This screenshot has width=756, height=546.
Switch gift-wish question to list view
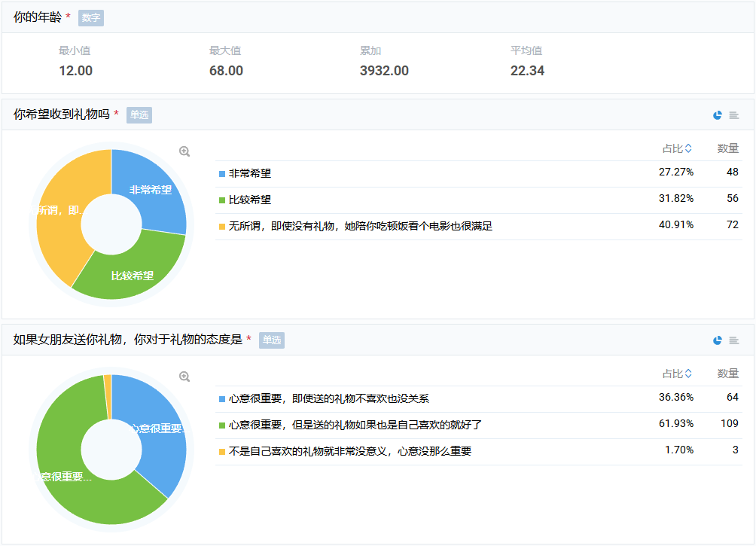734,114
